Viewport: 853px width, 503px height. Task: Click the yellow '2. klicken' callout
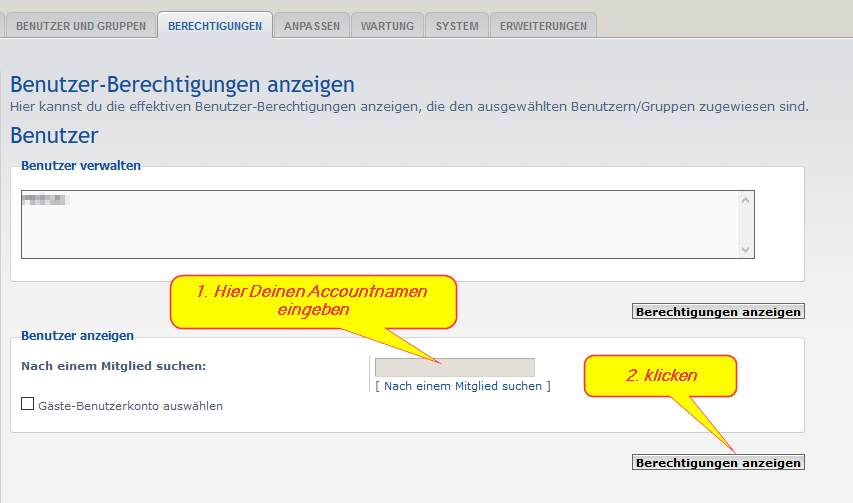coord(660,376)
